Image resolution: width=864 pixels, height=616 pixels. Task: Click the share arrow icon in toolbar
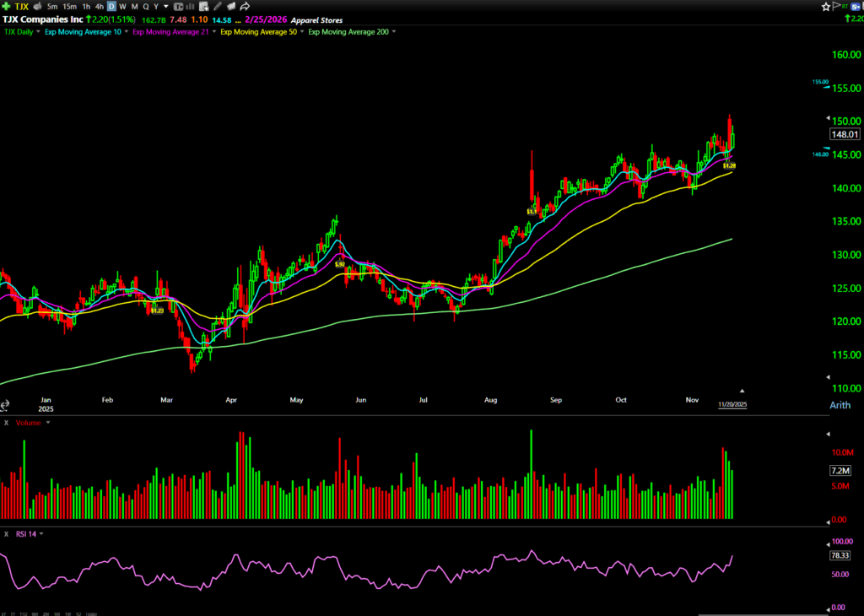pos(245,6)
